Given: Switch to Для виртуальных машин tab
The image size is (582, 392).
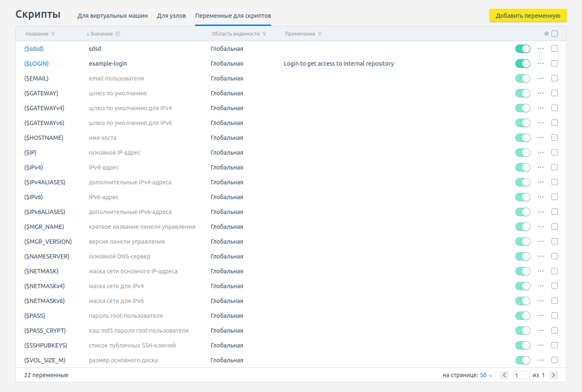Looking at the screenshot, I should click(112, 16).
